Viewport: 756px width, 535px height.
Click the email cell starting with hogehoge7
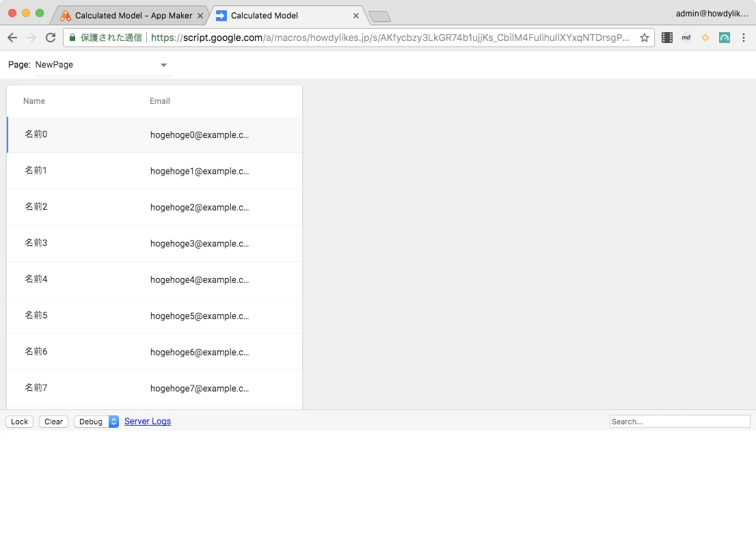coord(200,388)
